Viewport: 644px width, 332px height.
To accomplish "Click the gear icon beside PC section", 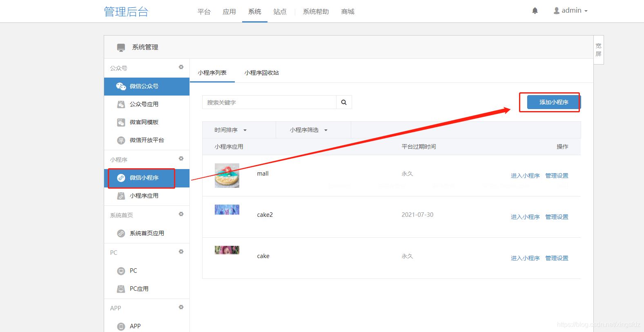I will coord(181,252).
